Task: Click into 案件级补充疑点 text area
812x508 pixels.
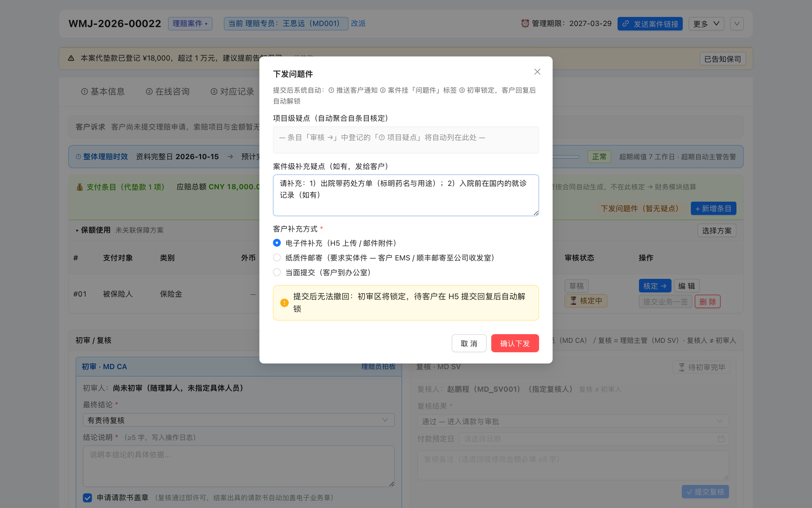Action: 406,195
